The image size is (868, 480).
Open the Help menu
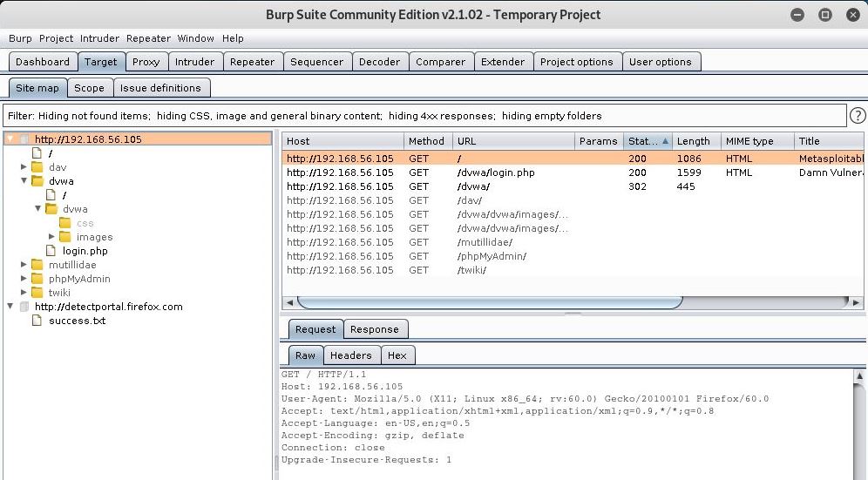(x=233, y=38)
